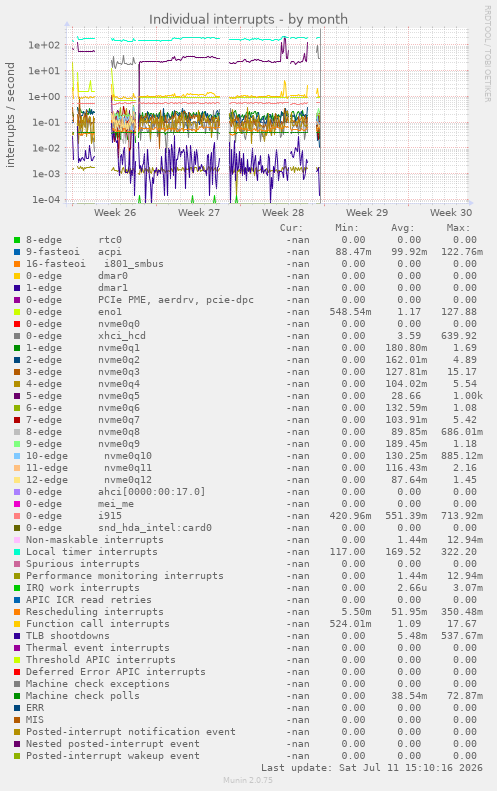Click the cyan Local timer interrupts swatch
Viewport: 497px width, 791px height.
(x=17, y=552)
